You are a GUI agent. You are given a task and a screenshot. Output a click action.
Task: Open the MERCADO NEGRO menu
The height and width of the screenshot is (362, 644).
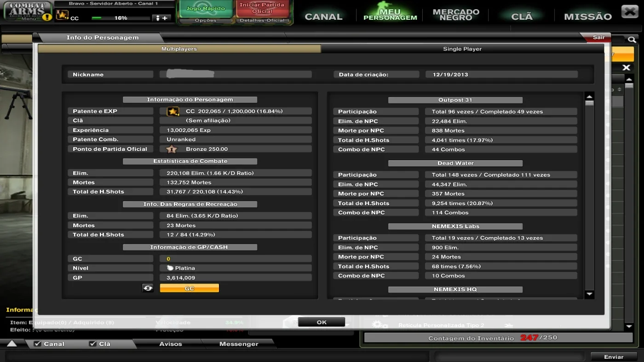coord(456,15)
